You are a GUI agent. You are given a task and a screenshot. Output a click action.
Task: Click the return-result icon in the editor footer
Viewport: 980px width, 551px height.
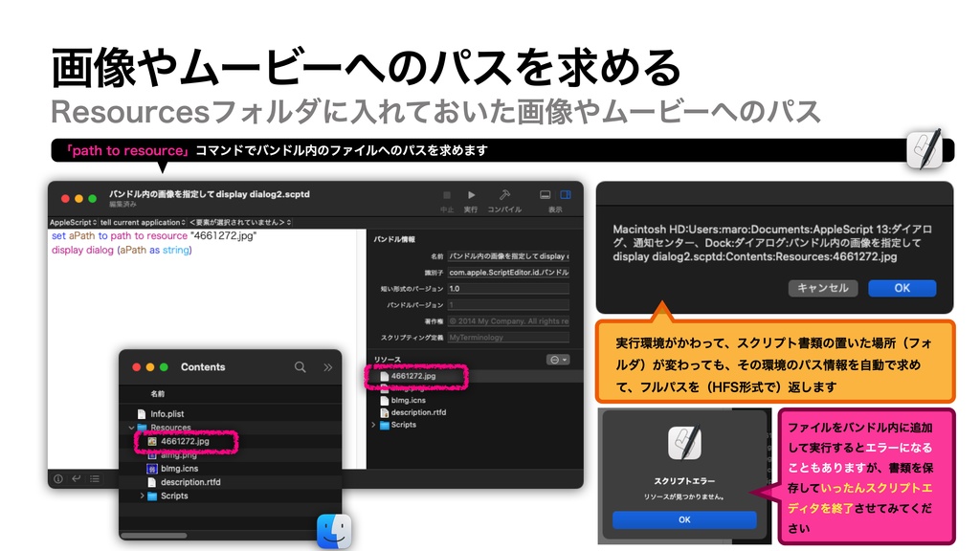tap(77, 479)
